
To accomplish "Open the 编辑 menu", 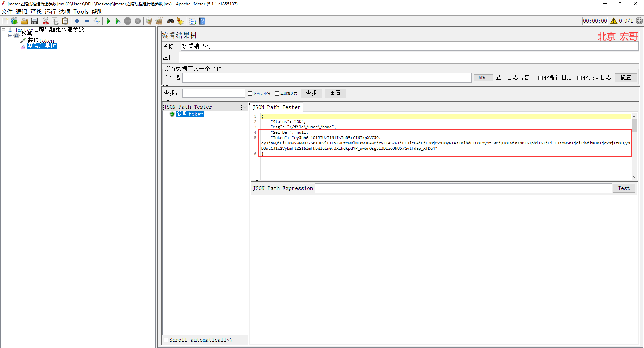I will click(21, 12).
